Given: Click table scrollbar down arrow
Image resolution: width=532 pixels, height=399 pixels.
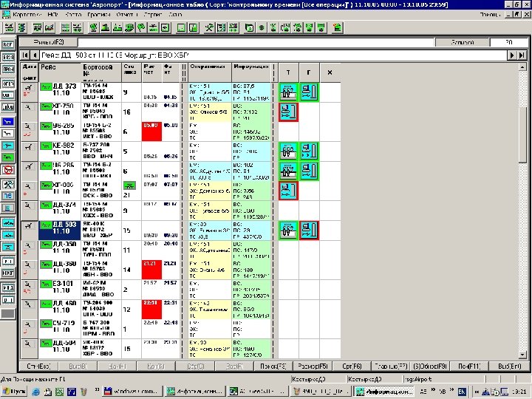Looking at the screenshot, I should pyautogui.click(x=522, y=355).
